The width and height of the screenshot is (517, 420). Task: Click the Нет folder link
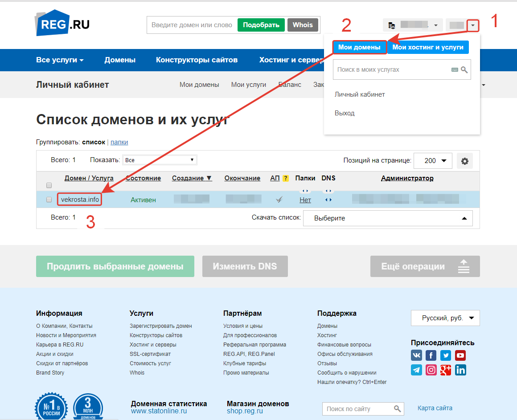305,200
